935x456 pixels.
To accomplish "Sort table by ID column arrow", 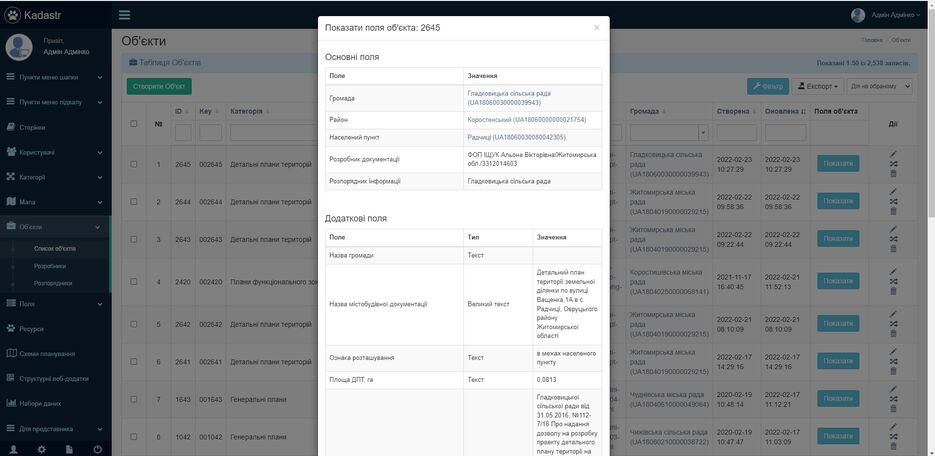I will click(x=187, y=112).
